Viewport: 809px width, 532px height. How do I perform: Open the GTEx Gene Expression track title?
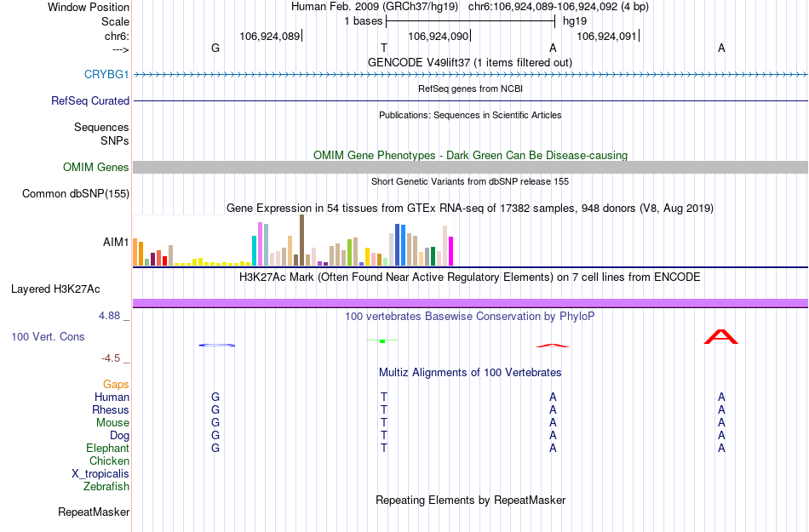click(x=469, y=209)
